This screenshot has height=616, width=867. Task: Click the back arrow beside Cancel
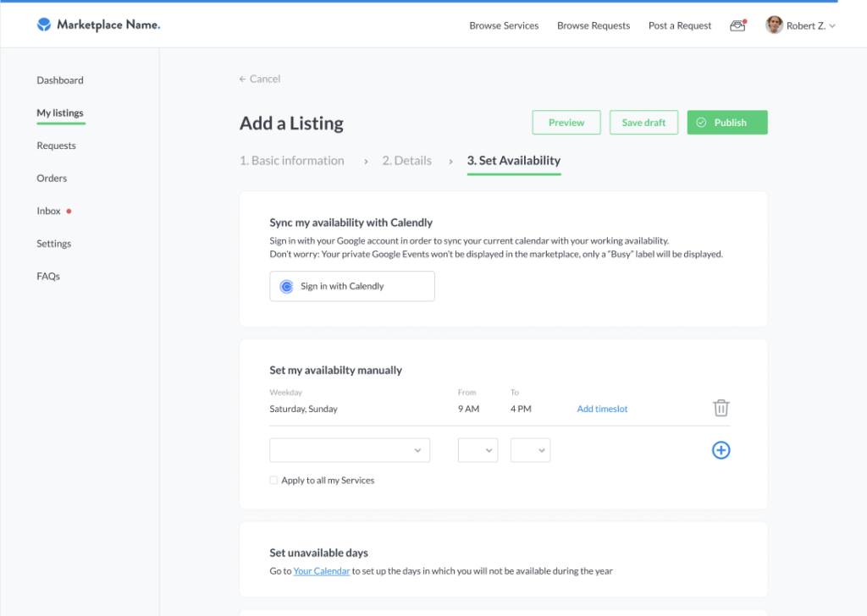[242, 79]
